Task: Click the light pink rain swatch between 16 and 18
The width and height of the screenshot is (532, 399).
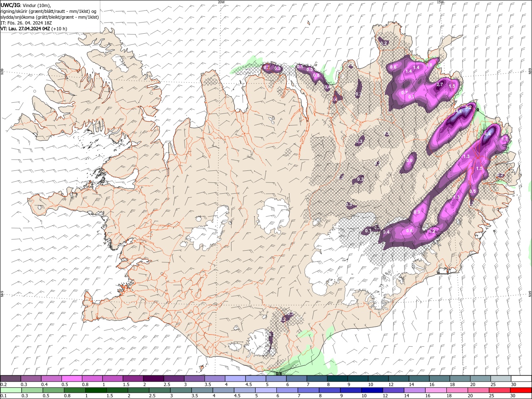Action: [x=436, y=390]
